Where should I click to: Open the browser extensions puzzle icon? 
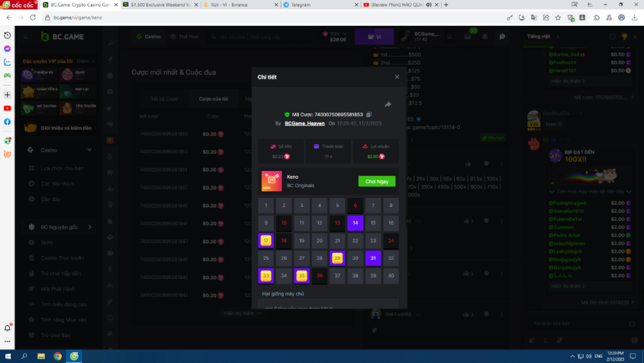tap(597, 17)
